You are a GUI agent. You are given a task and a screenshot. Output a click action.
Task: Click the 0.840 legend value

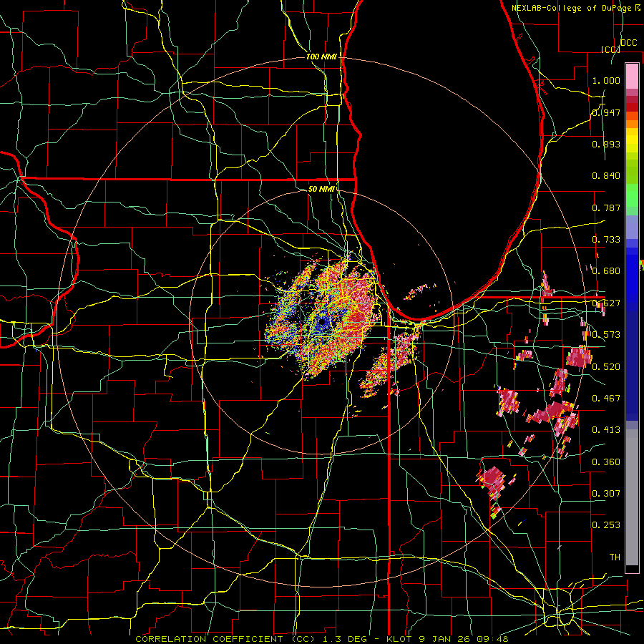point(606,176)
